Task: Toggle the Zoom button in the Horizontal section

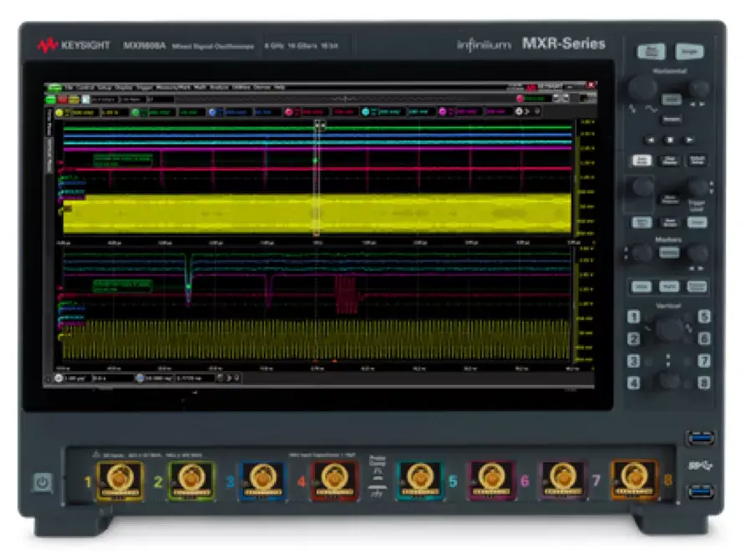Action: click(671, 99)
